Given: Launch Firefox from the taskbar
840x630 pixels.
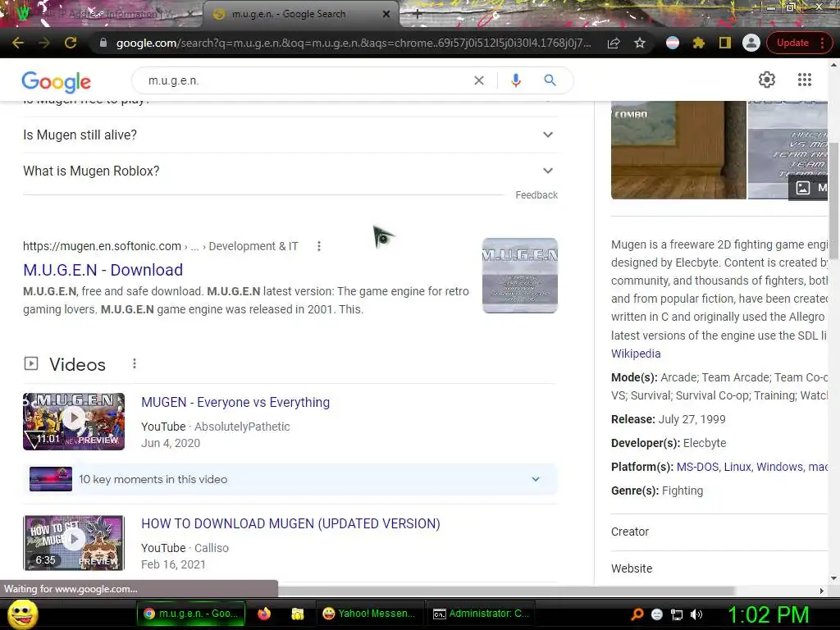Looking at the screenshot, I should click(264, 614).
